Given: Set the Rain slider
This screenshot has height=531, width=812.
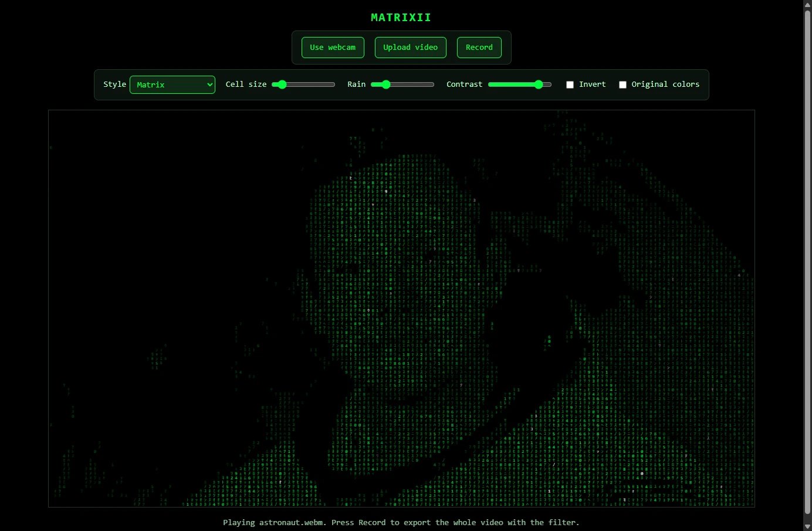Looking at the screenshot, I should pos(402,84).
